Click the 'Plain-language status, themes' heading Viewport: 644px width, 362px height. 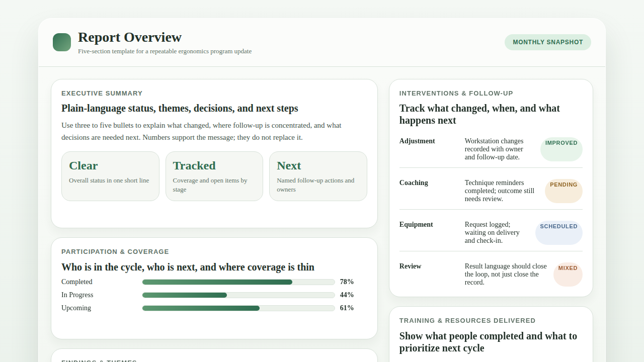180,109
